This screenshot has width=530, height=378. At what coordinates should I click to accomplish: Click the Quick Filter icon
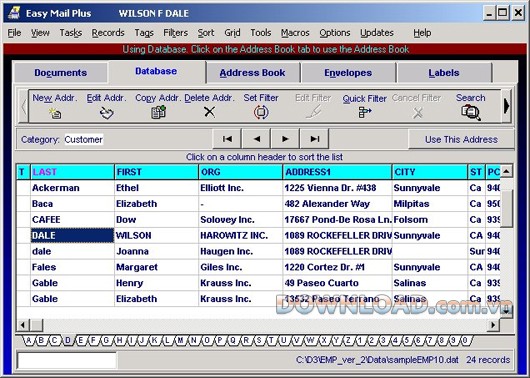pyautogui.click(x=365, y=112)
